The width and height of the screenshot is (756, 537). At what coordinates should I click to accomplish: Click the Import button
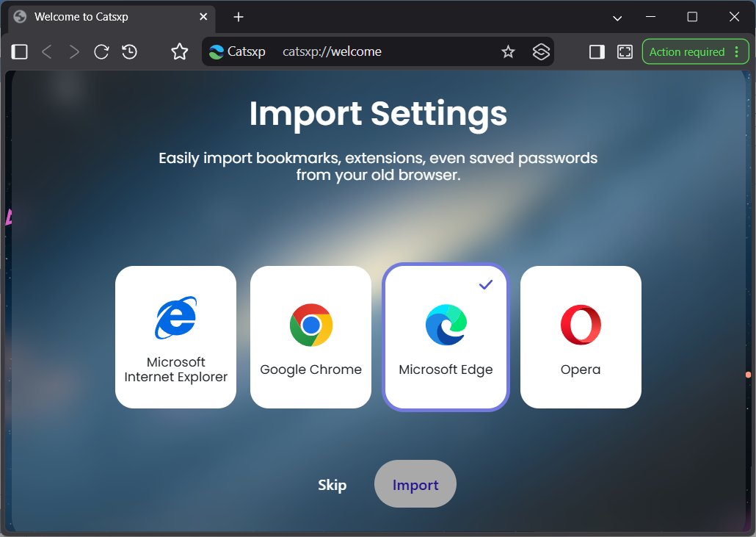[415, 484]
